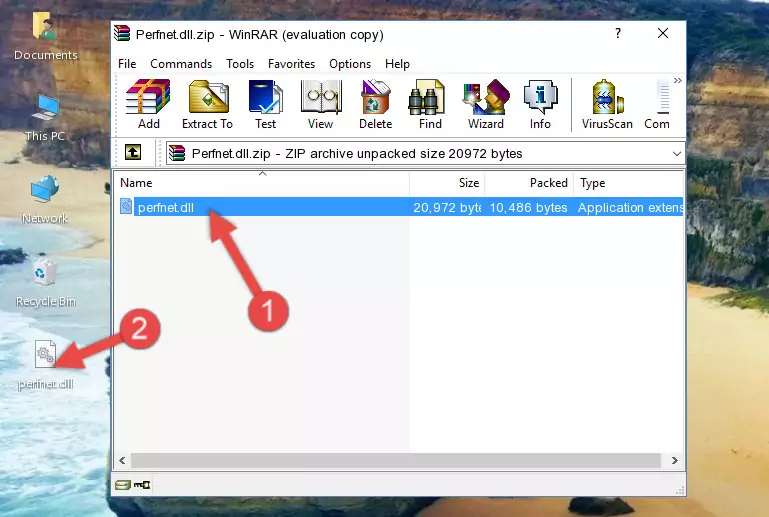769x517 pixels.
Task: Sort by the Name column header
Action: 262,183
